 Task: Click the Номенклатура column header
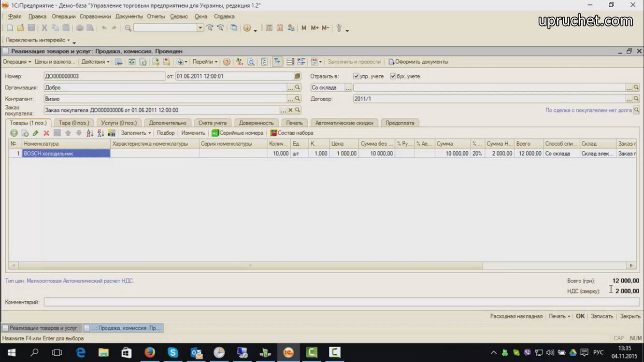pyautogui.click(x=66, y=144)
